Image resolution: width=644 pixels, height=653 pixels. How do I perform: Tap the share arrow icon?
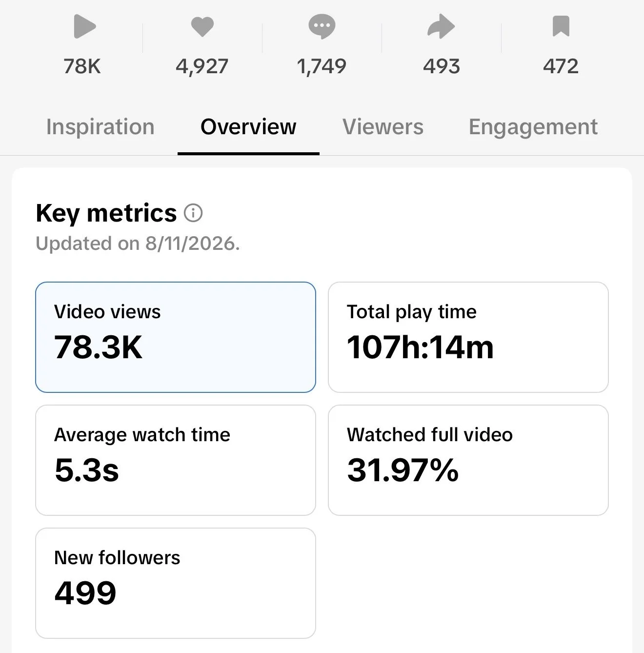[441, 26]
